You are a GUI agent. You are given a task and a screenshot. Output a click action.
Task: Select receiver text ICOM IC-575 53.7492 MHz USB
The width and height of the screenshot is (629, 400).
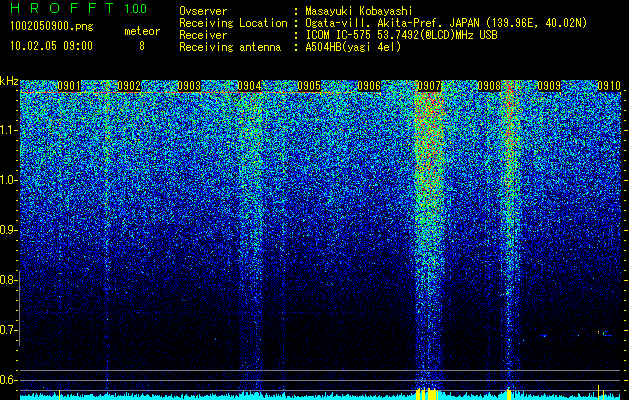coord(401,35)
